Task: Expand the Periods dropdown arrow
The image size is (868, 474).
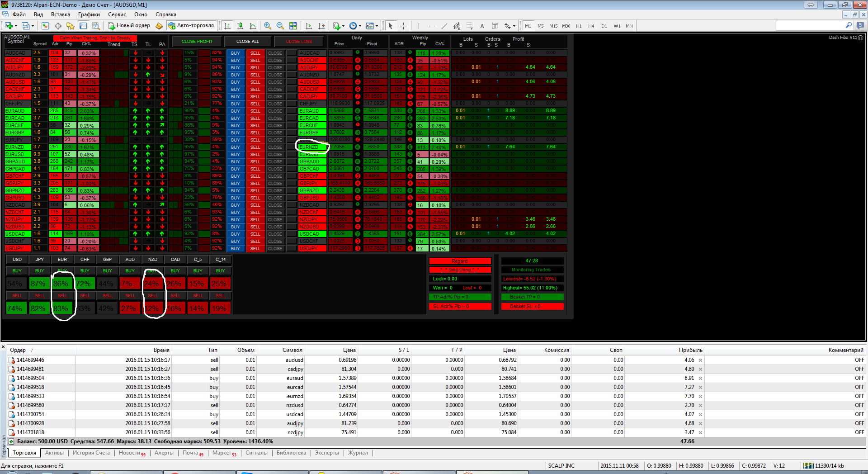Action: tap(360, 26)
